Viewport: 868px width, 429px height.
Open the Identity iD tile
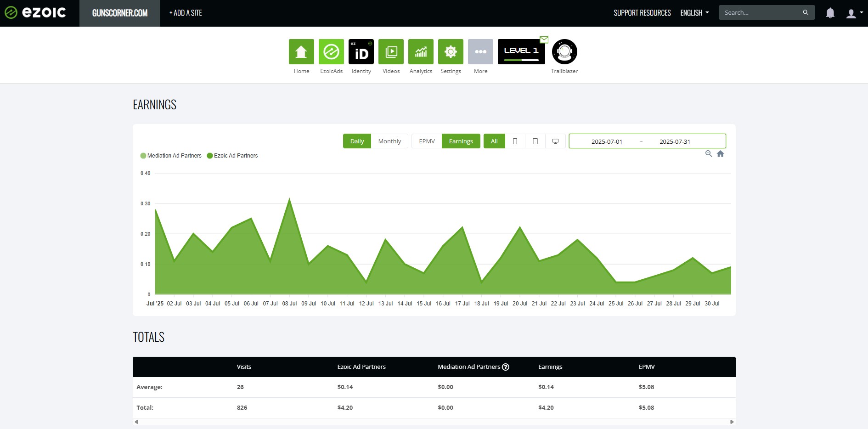click(361, 51)
